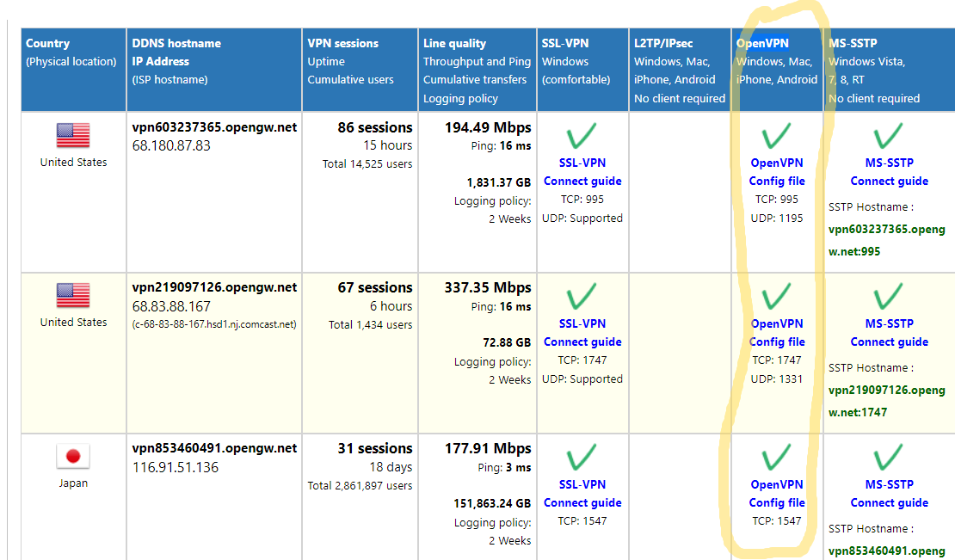Click the IP address 116.91.51.136
Viewport: 955px width, 560px height.
coord(176,467)
